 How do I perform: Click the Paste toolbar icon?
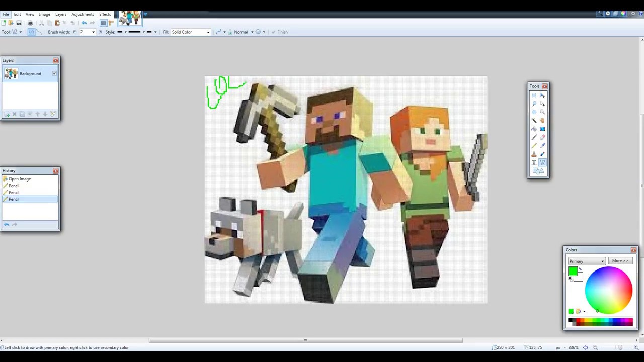click(x=57, y=23)
